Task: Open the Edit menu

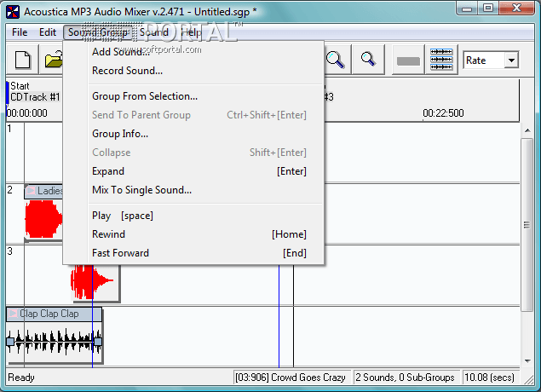Action: (x=48, y=32)
